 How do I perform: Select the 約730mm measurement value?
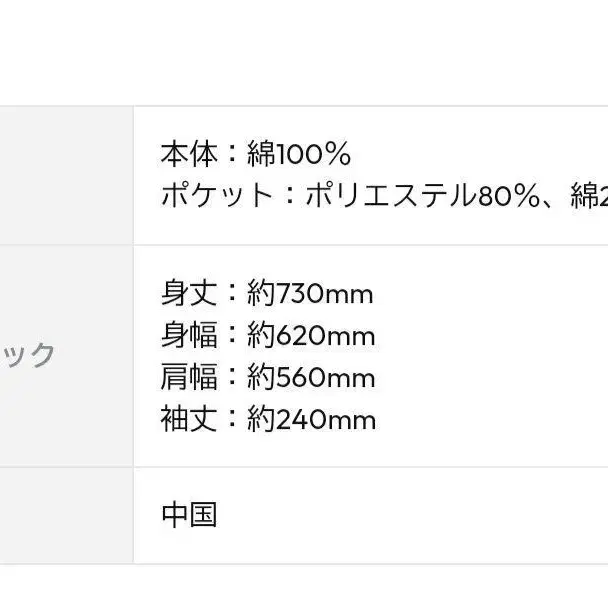(310, 293)
